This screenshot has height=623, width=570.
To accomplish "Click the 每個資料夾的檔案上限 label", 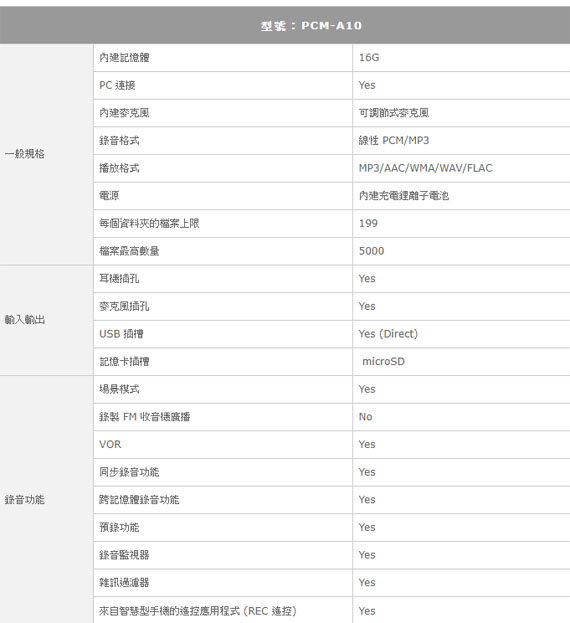I will tap(149, 223).
